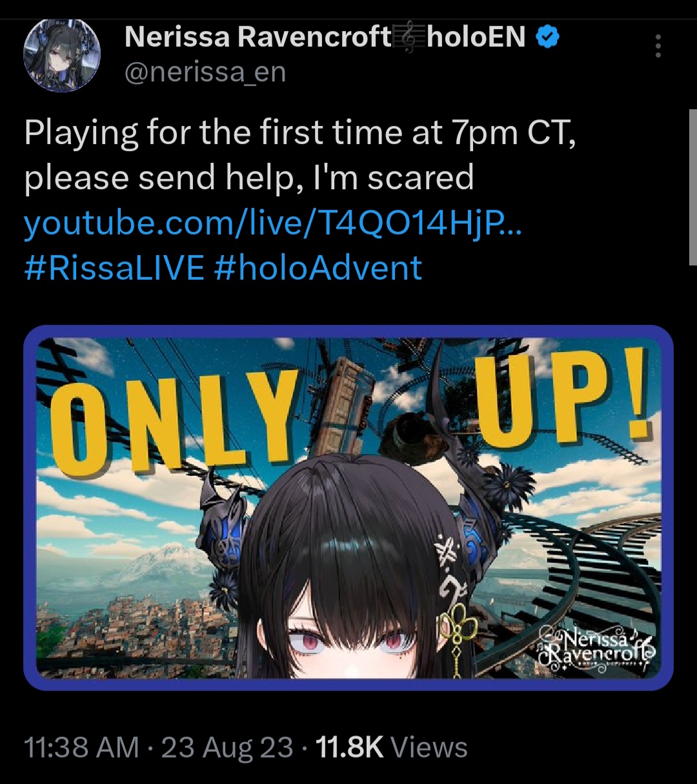Open the ONLY UP! stream thumbnail

[348, 508]
